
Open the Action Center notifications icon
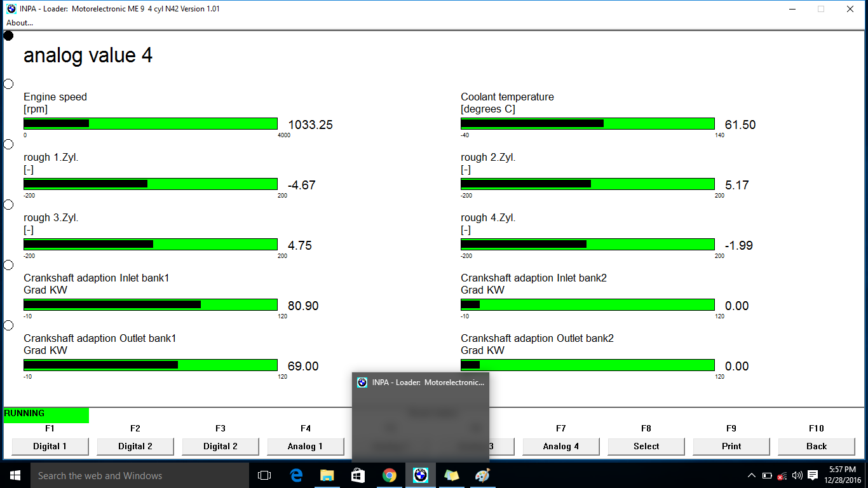coord(813,475)
